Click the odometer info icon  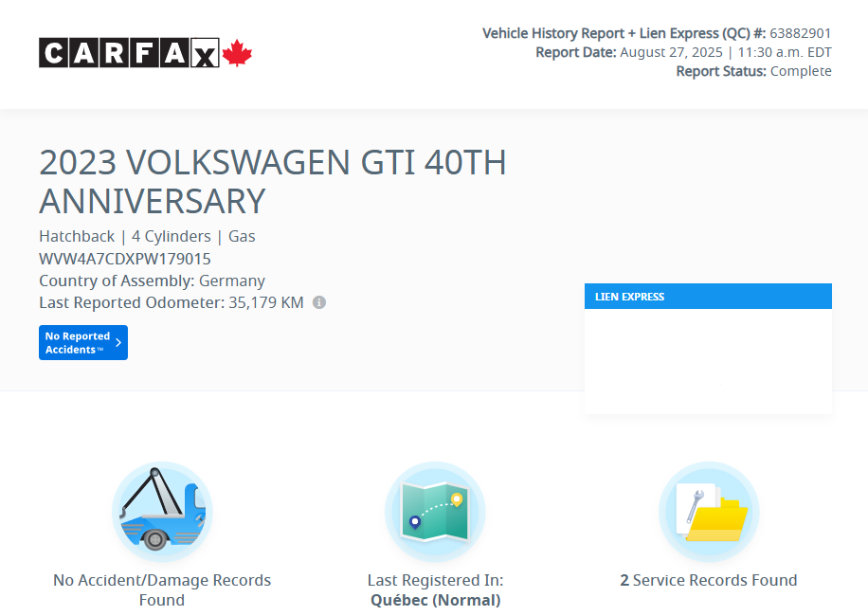pos(319,302)
